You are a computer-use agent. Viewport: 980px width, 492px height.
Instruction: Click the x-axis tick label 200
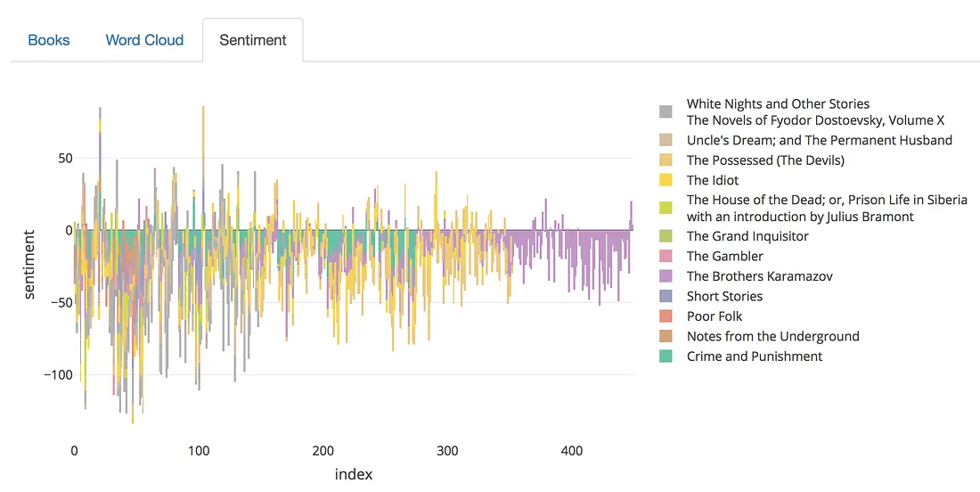tap(323, 451)
